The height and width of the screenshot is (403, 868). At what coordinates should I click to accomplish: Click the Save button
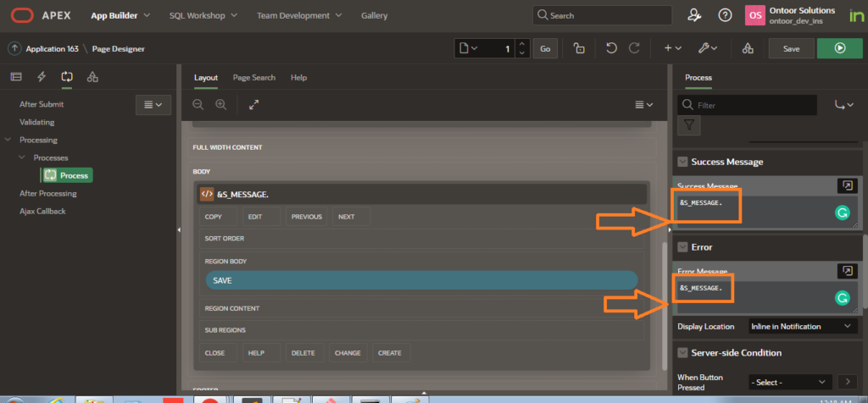[x=791, y=48]
